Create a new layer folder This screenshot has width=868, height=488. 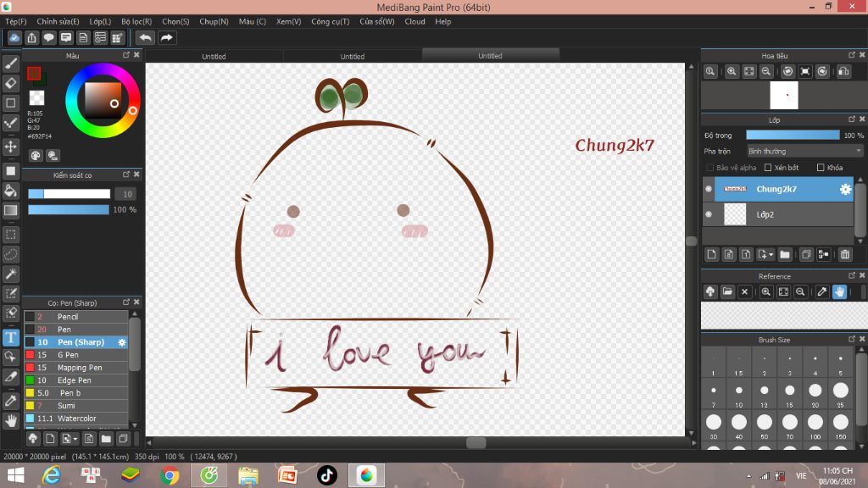[784, 254]
